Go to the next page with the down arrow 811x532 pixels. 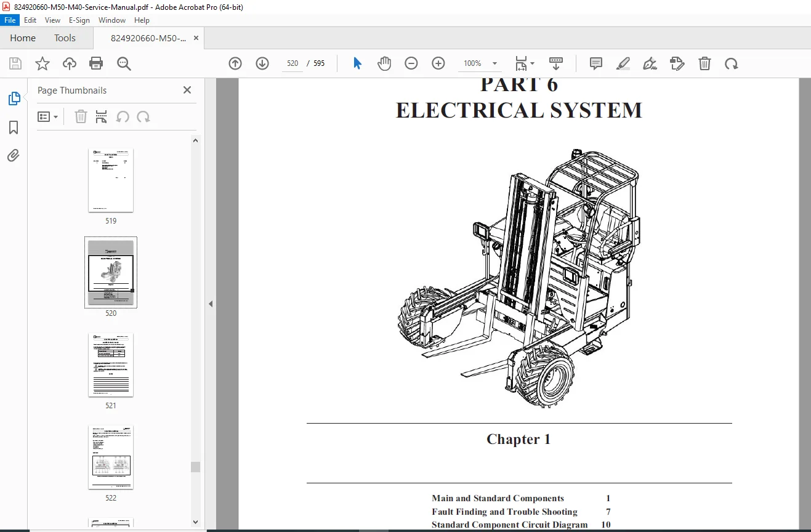(262, 63)
